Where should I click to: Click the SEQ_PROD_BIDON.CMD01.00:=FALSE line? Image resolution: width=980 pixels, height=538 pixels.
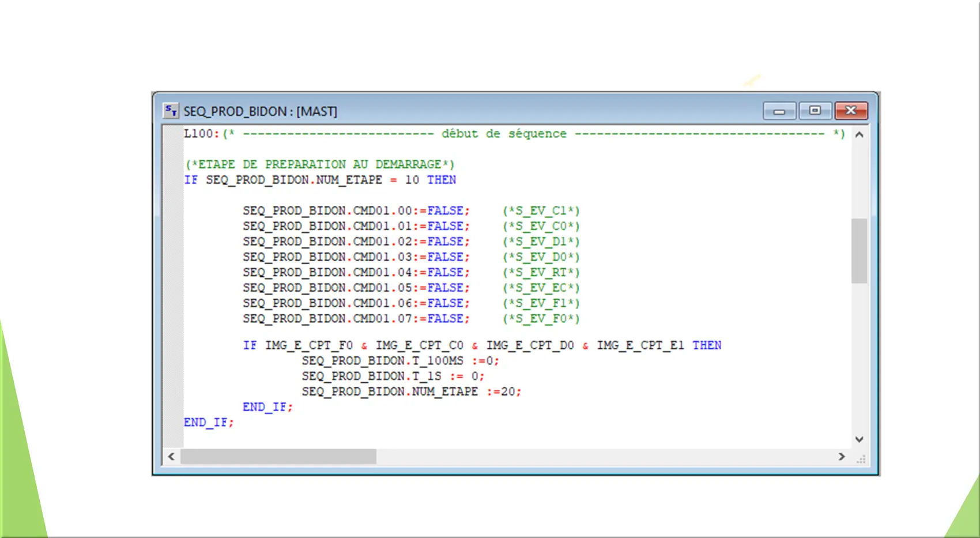click(x=356, y=210)
